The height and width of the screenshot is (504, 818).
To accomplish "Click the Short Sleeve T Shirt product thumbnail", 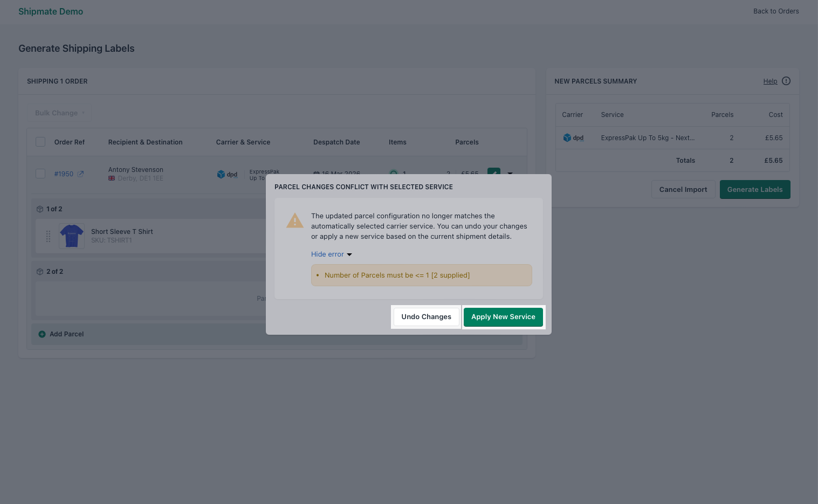I will (x=71, y=236).
